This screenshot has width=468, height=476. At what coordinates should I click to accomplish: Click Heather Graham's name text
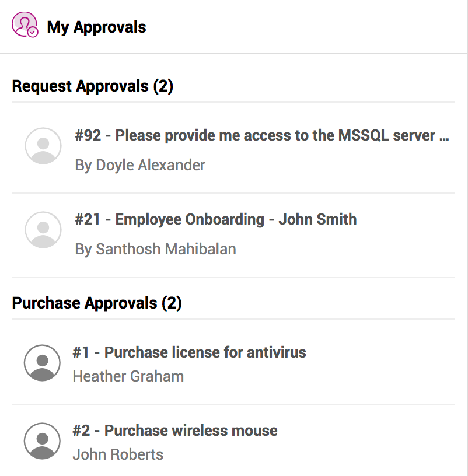click(x=128, y=377)
